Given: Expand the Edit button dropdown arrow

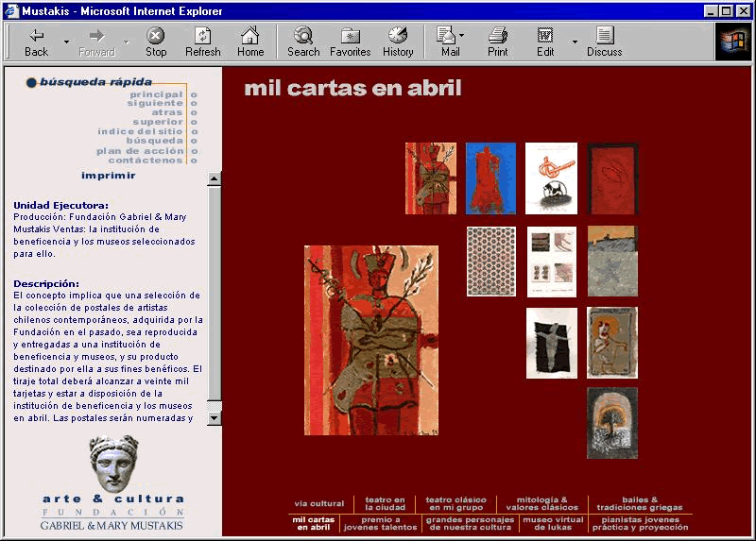Looking at the screenshot, I should coord(575,42).
